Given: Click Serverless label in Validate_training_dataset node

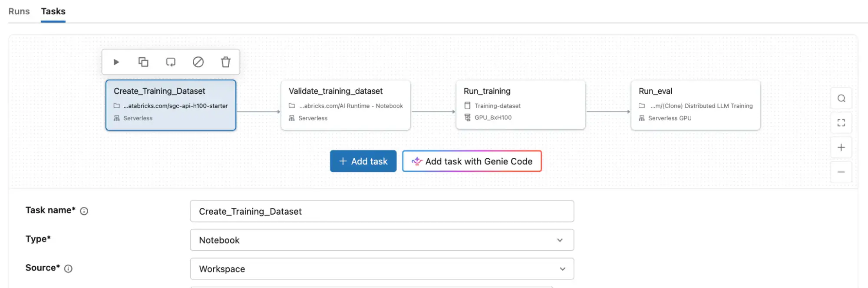Looking at the screenshot, I should coord(313,118).
